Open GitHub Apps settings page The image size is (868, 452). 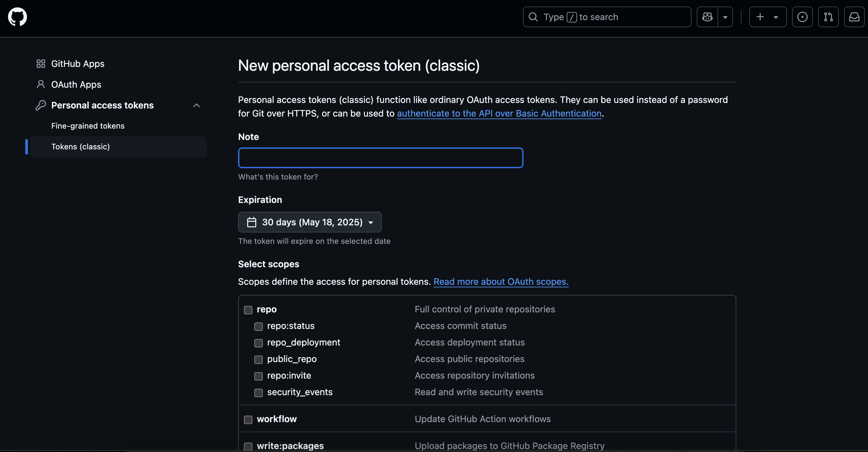78,64
